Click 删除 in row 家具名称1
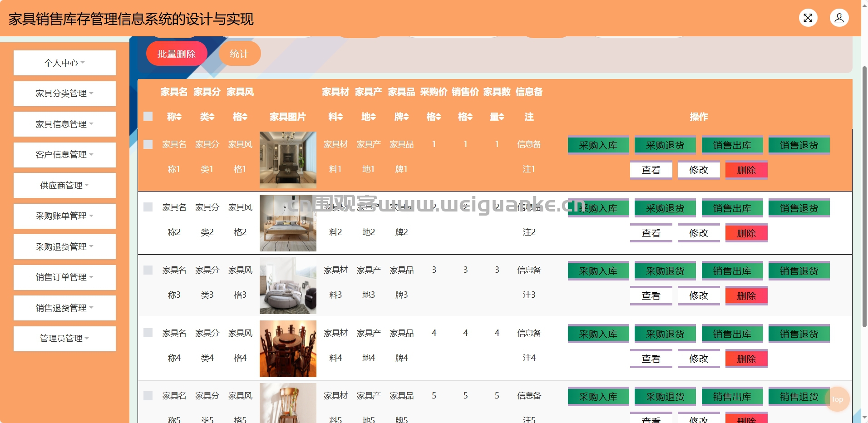868x423 pixels. (x=746, y=170)
